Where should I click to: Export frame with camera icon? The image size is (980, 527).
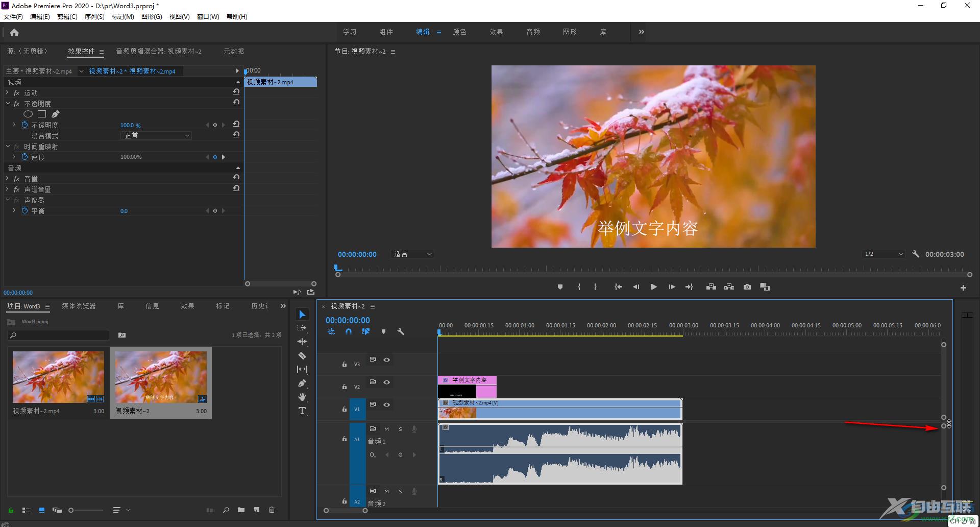pos(747,287)
